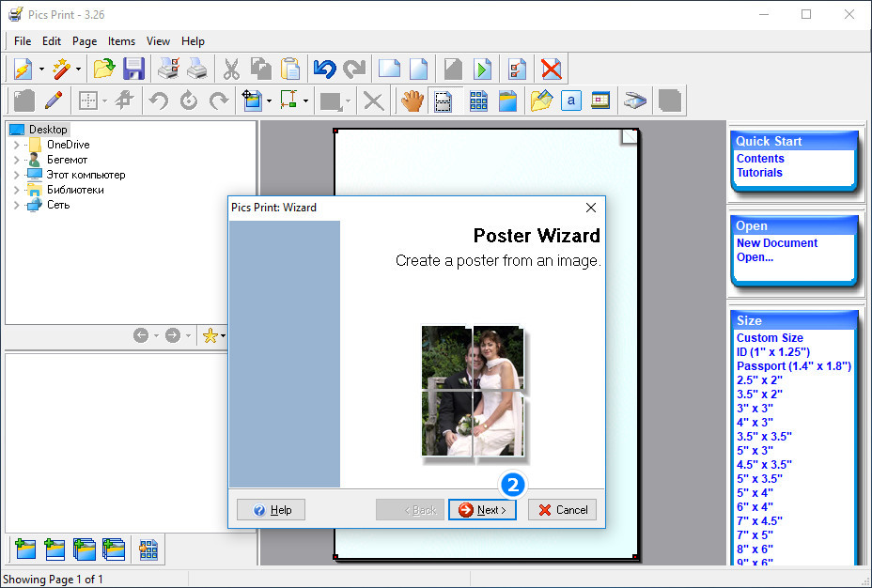Expand the OneDrive tree node
Screen dimensions: 872x588
[16, 145]
